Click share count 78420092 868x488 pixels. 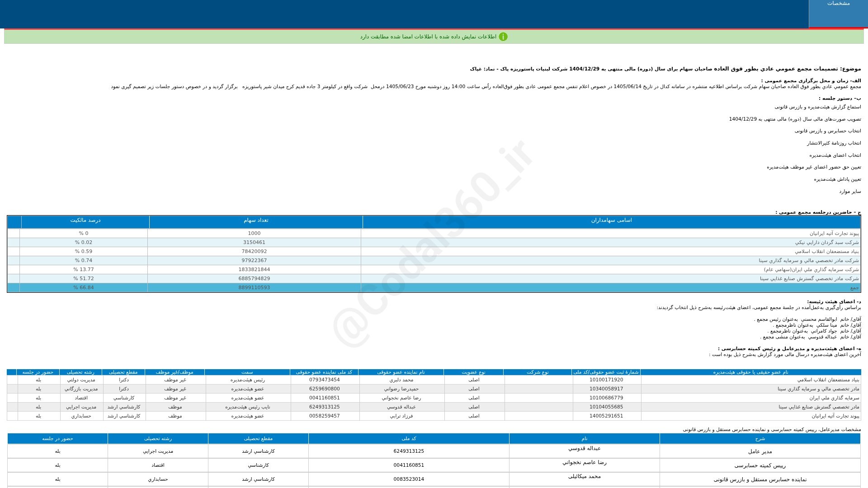[x=254, y=252]
